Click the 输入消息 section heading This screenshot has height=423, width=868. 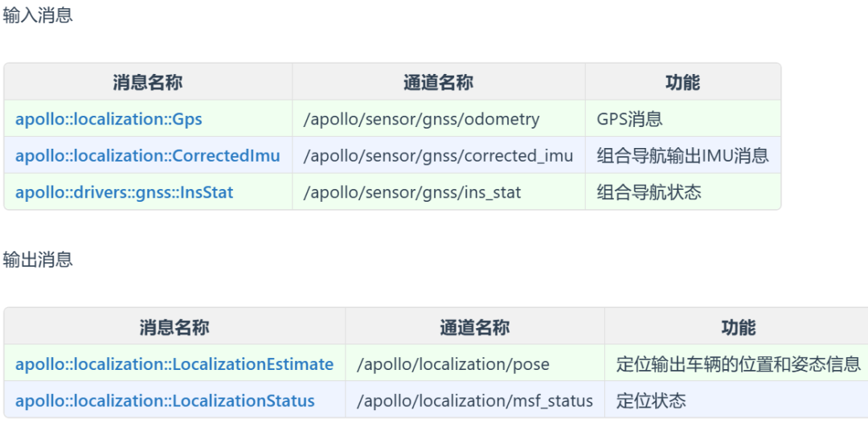pyautogui.click(x=38, y=15)
